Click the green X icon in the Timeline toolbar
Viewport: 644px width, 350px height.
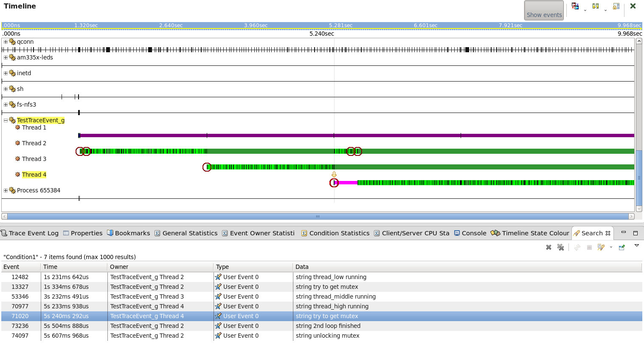[x=633, y=6]
